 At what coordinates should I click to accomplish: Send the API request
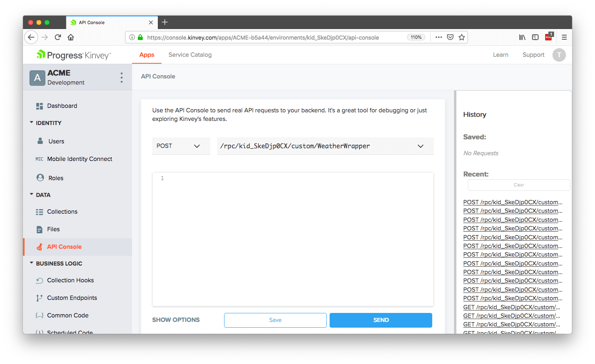click(381, 320)
